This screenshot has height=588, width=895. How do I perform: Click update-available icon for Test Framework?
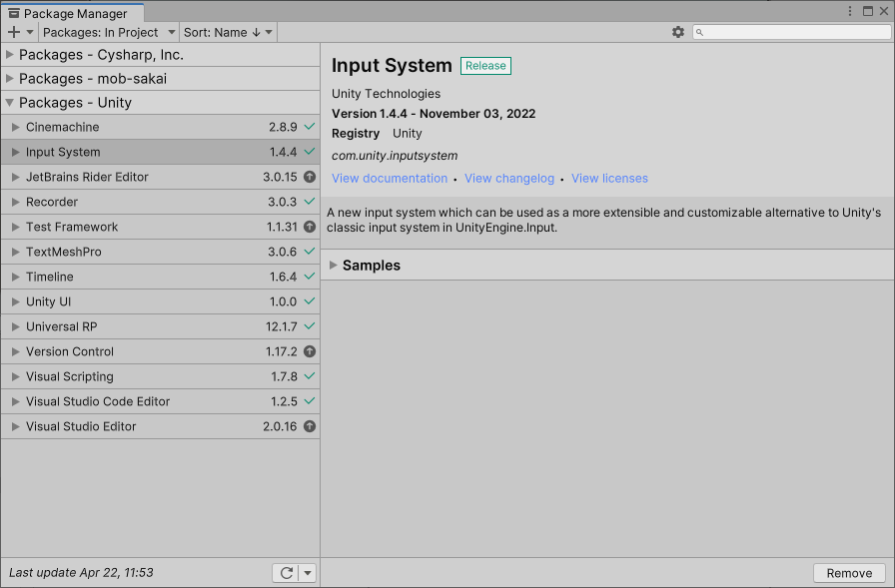point(310,227)
